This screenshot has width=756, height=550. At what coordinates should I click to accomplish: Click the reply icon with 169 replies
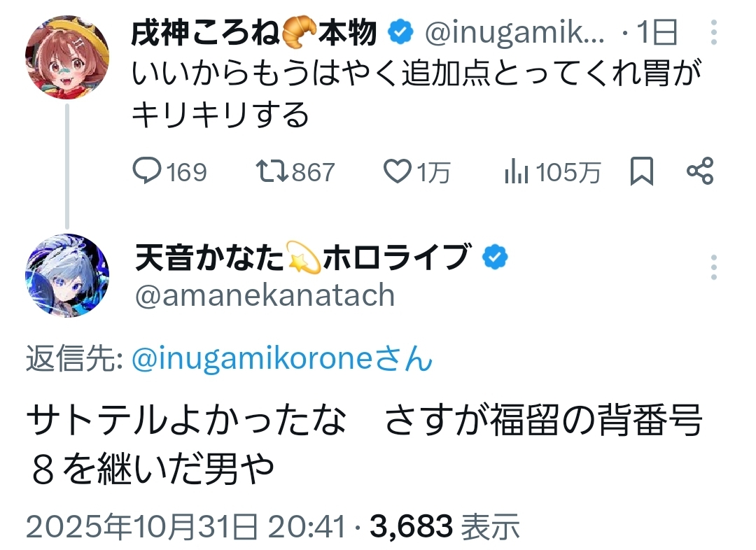pyautogui.click(x=148, y=171)
